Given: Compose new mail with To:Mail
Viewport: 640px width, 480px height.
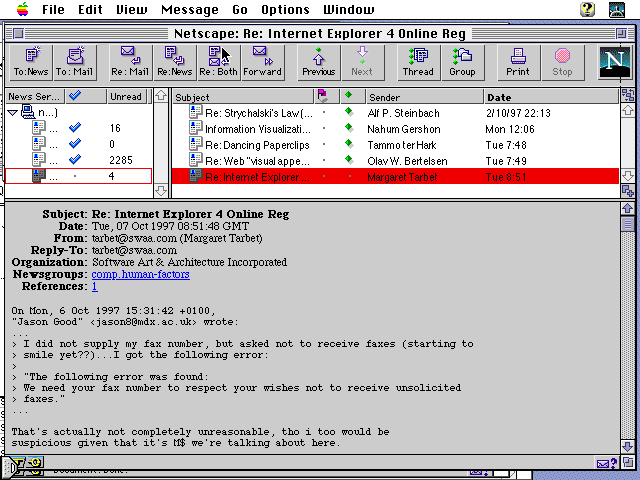Looking at the screenshot, I should [x=75, y=62].
